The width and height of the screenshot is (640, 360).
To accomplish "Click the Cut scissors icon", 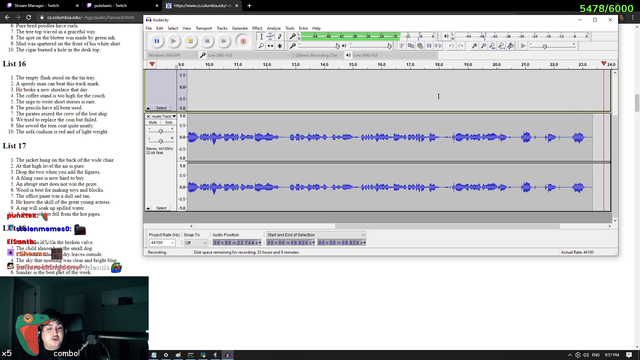I will [x=402, y=46].
